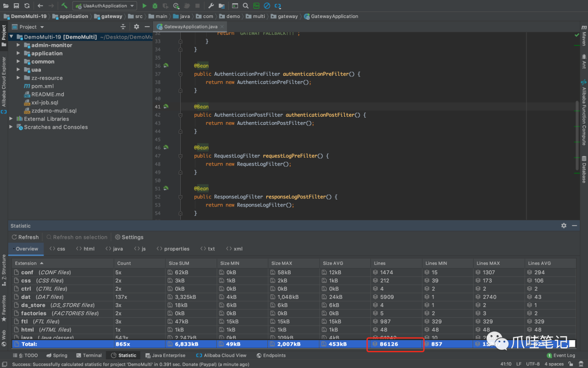This screenshot has width=588, height=368.
Task: Collapse the DemoMulti-19 root node
Action: tap(11, 37)
